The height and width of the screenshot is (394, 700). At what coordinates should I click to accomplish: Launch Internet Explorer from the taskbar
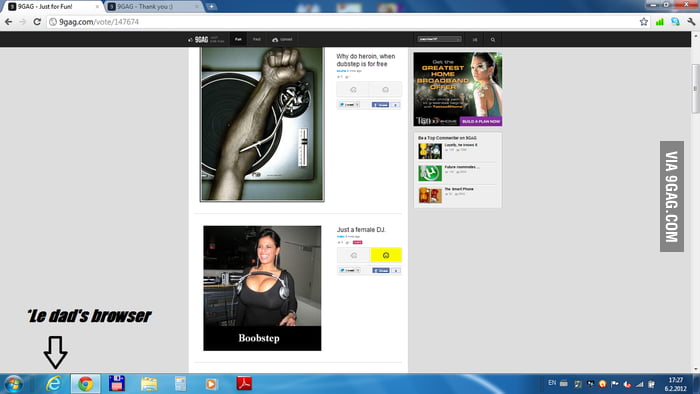pyautogui.click(x=54, y=384)
